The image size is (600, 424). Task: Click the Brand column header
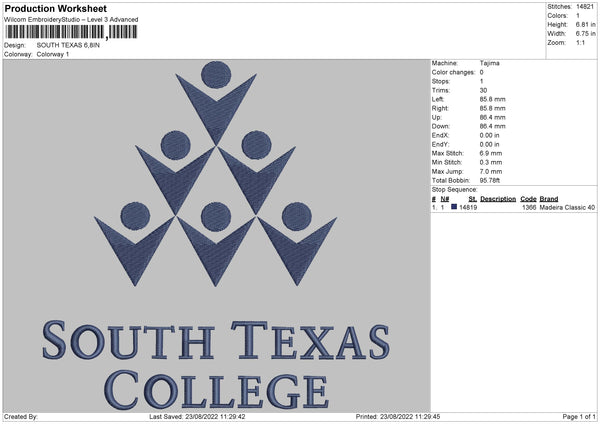point(549,199)
